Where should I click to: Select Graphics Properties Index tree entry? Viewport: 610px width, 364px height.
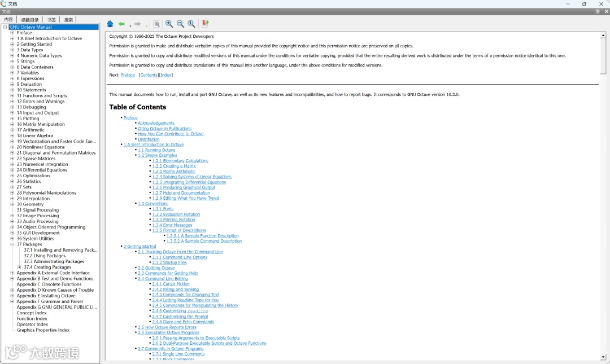pyautogui.click(x=43, y=330)
